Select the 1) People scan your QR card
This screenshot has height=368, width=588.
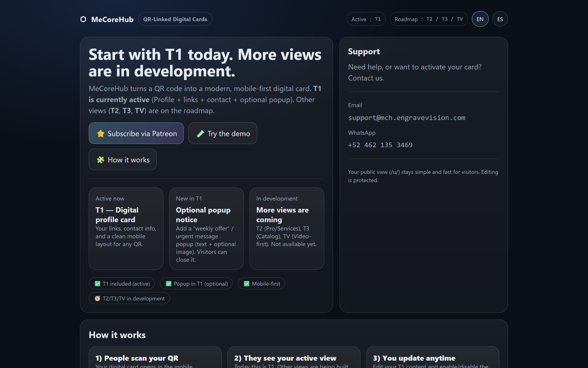click(155, 357)
